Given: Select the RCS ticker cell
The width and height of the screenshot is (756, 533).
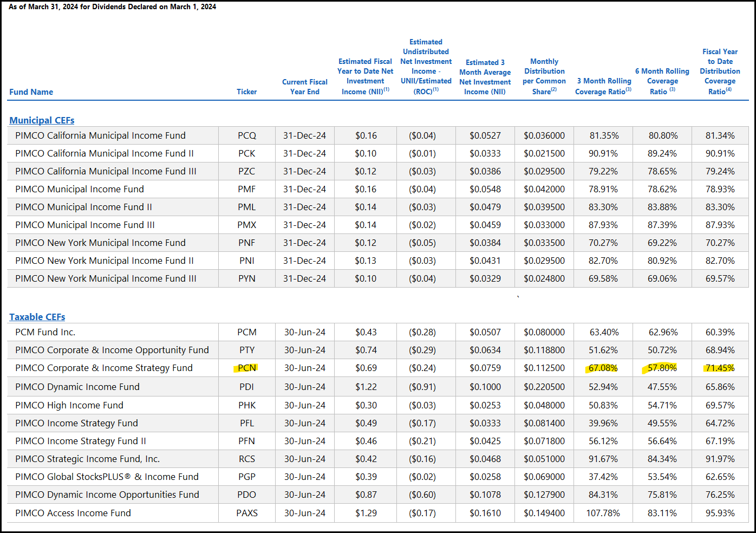Looking at the screenshot, I should tap(247, 459).
